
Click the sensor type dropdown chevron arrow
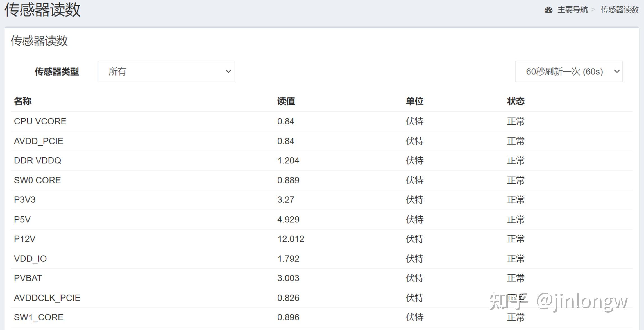228,72
